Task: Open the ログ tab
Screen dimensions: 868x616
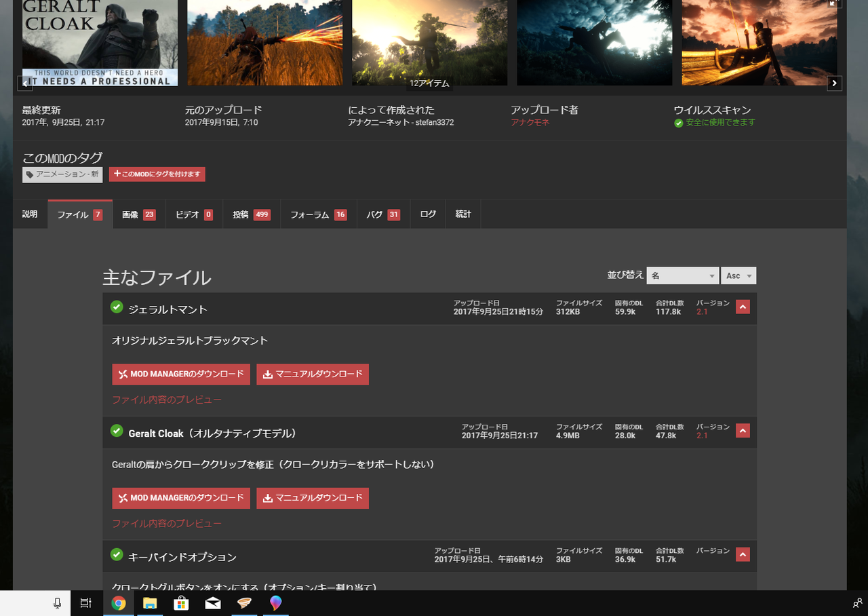Action: click(428, 214)
